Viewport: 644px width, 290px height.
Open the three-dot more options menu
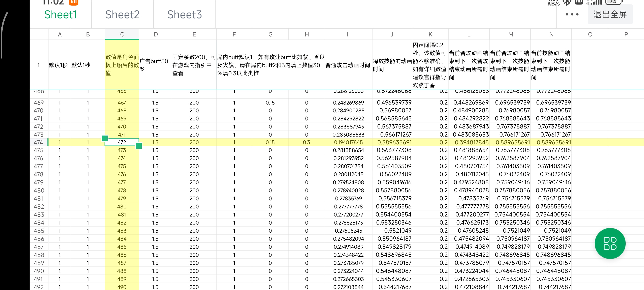click(572, 14)
